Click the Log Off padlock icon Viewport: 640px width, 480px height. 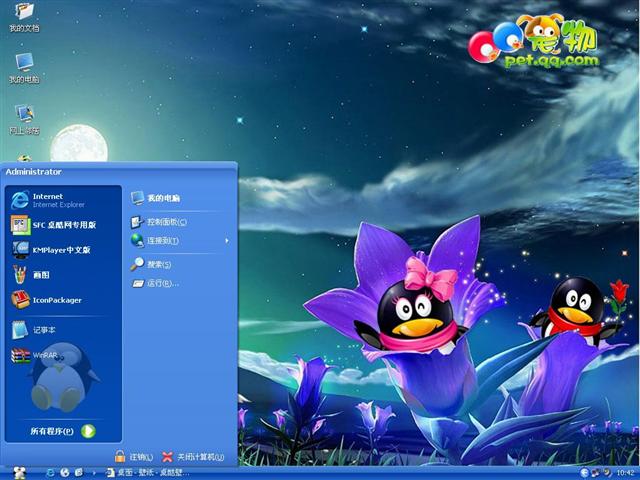pyautogui.click(x=120, y=456)
